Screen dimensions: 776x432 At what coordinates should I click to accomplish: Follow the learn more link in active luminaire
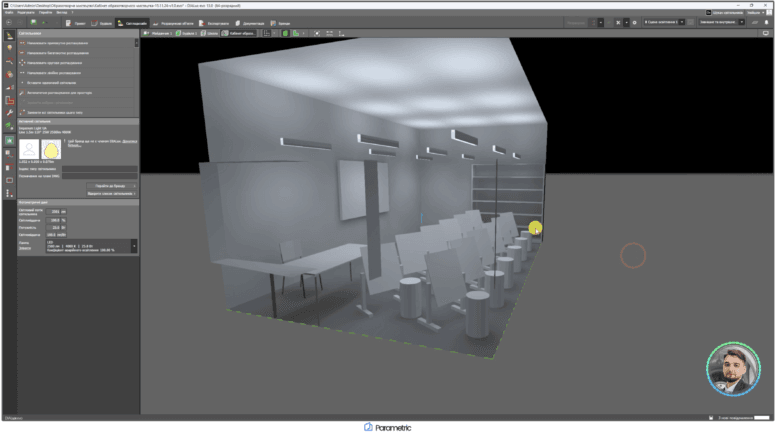point(129,143)
